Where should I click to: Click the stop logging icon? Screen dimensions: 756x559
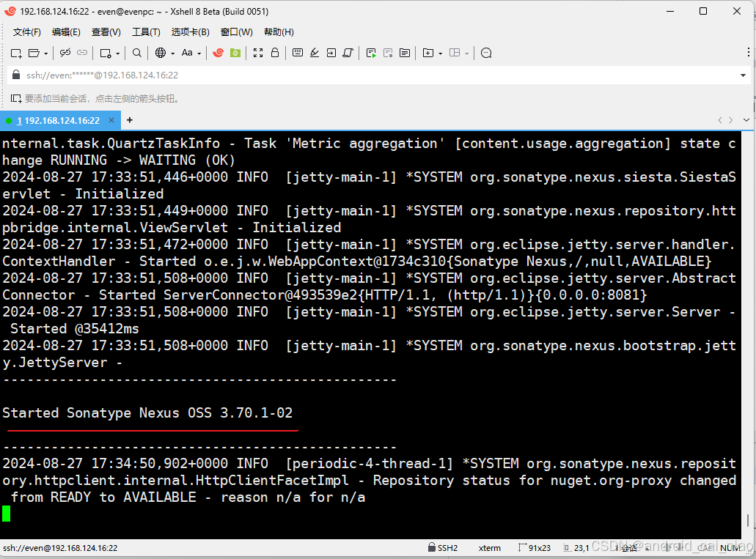tap(388, 53)
